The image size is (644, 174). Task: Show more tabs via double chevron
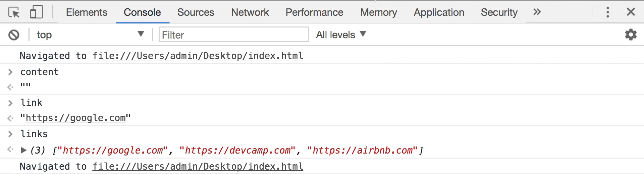coord(537,12)
